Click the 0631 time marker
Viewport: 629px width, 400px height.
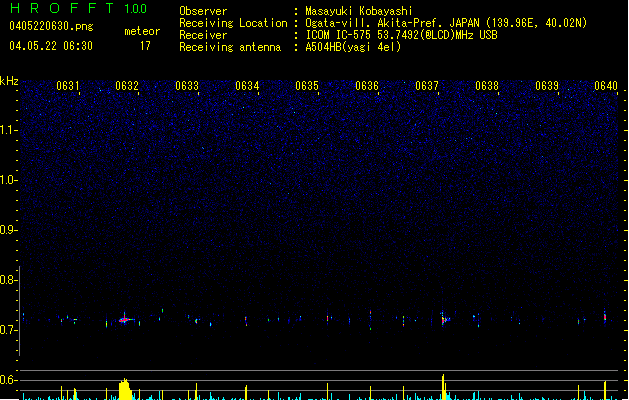(x=67, y=86)
